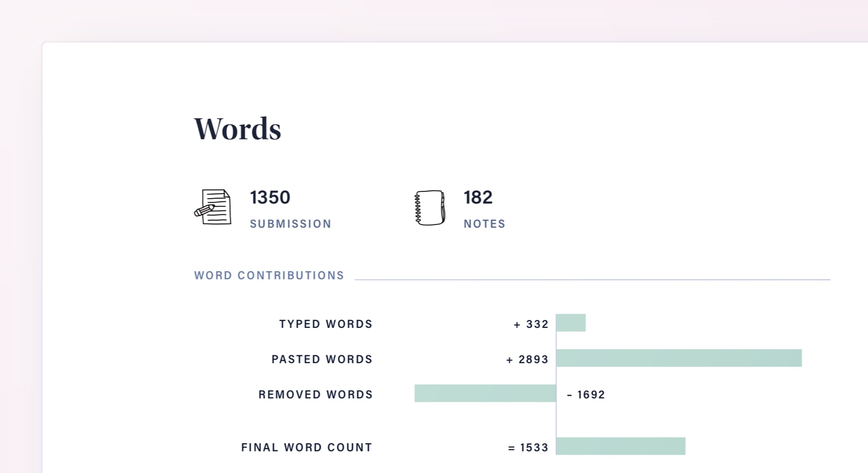Click the NOTES label
868x473 pixels.
click(x=484, y=224)
